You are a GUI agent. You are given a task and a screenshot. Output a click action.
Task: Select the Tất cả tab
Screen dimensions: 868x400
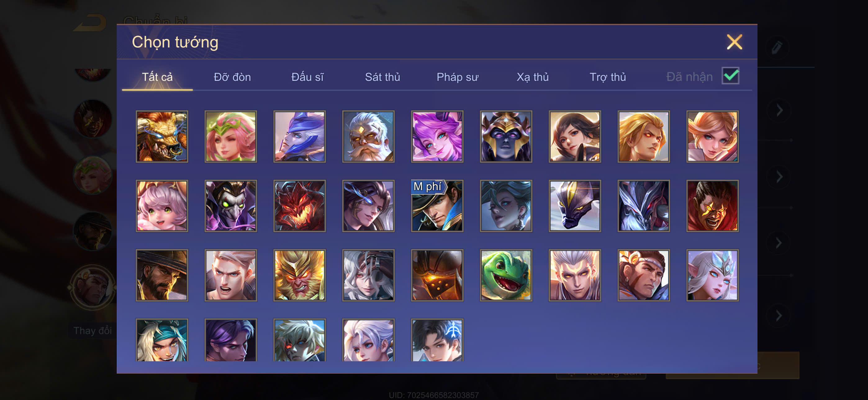pyautogui.click(x=157, y=77)
